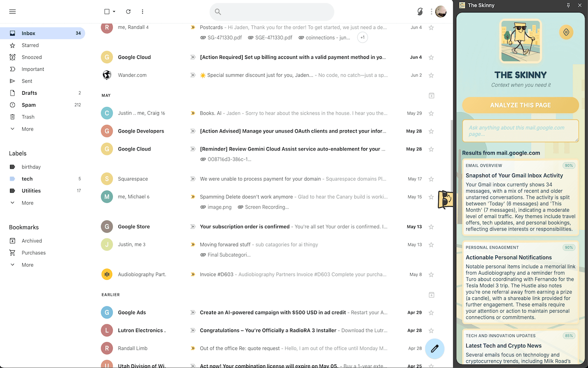Open the Inbox folder
The height and width of the screenshot is (368, 588).
(42, 33)
